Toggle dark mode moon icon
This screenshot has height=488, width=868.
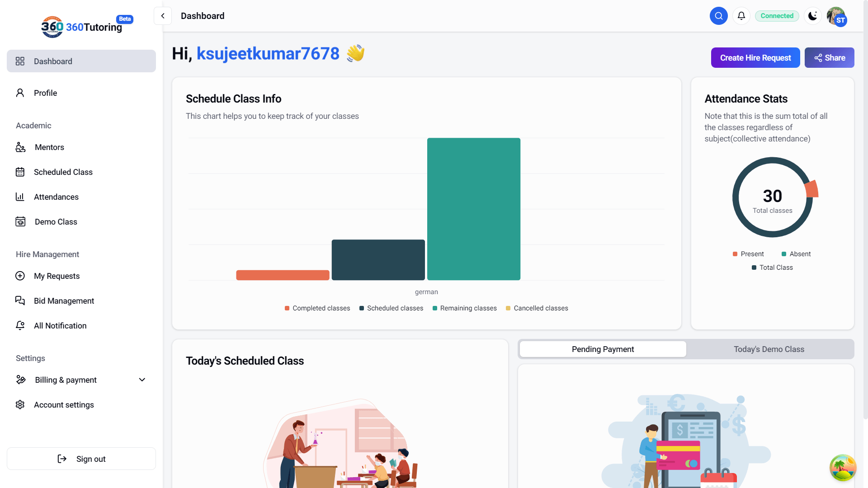click(x=812, y=16)
